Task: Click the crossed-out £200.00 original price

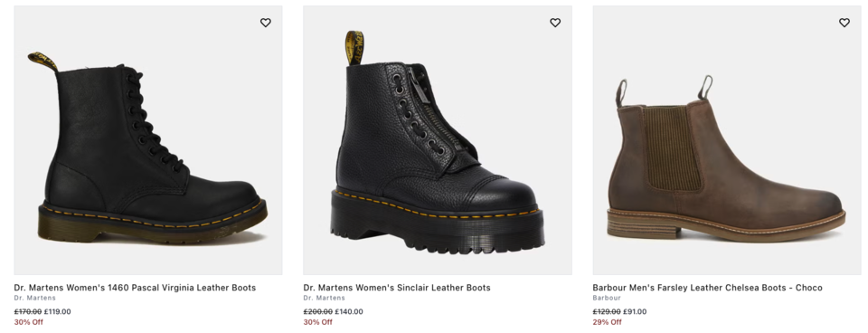Action: tap(317, 311)
